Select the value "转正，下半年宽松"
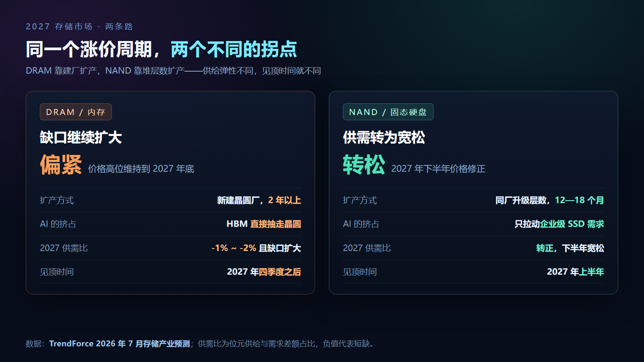The width and height of the screenshot is (644, 362). (570, 248)
